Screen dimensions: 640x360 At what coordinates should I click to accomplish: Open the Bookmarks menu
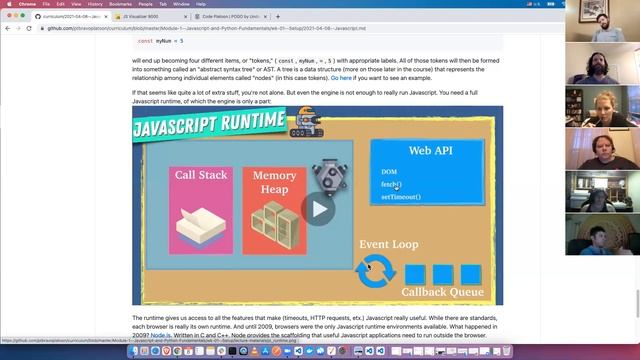(120, 4)
